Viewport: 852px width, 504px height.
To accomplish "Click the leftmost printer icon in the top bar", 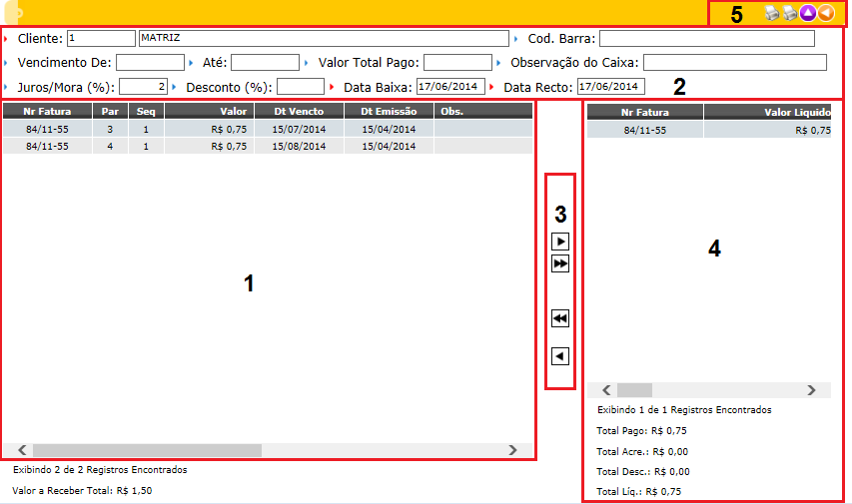I will (x=772, y=13).
